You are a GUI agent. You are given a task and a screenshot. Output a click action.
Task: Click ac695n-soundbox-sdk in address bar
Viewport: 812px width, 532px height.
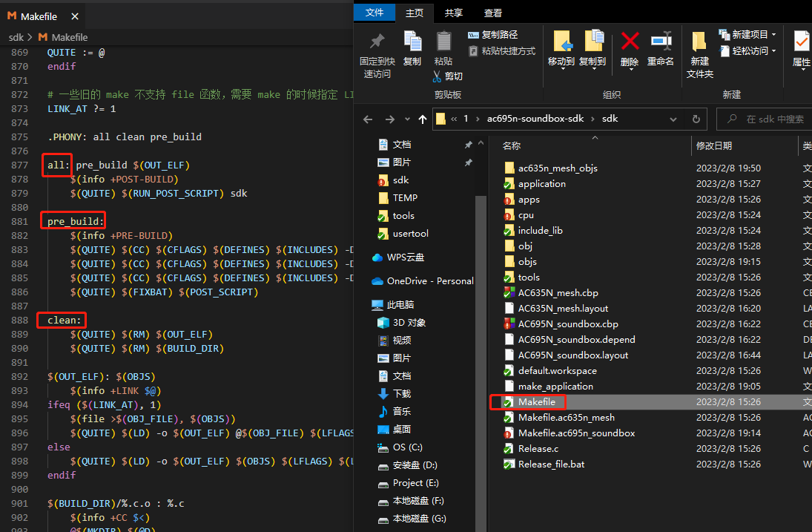535,119
